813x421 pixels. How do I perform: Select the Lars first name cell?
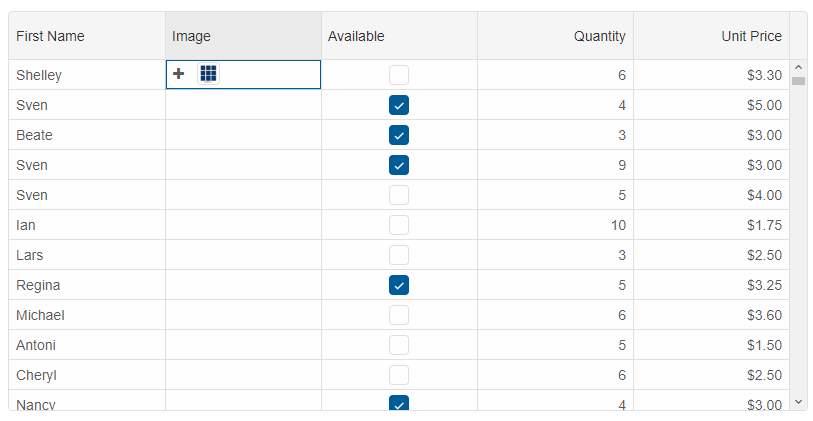click(87, 255)
